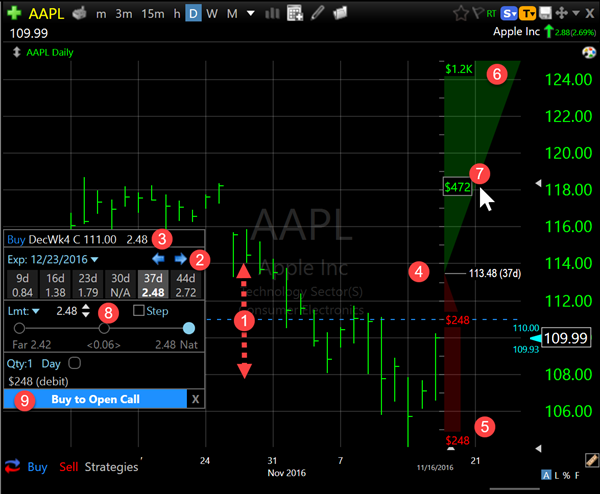This screenshot has width=600, height=494.
Task: Switch to the m minute timeframe
Action: (x=101, y=14)
